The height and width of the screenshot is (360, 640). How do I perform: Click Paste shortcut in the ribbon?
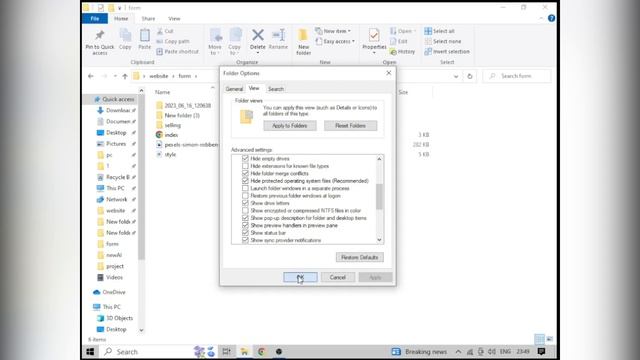click(178, 52)
